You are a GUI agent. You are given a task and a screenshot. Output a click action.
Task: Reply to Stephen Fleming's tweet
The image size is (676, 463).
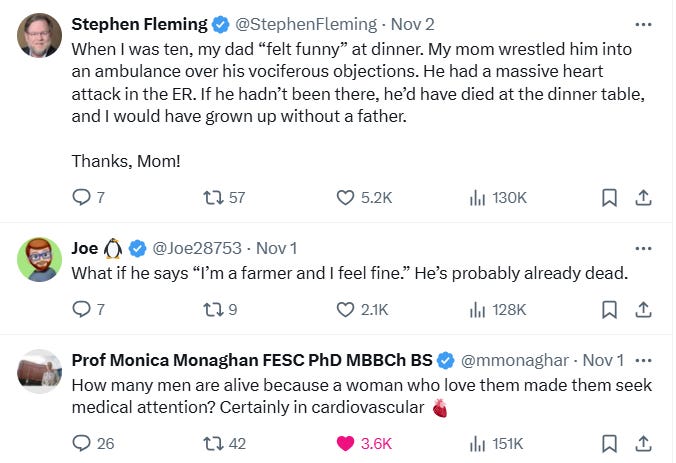(x=82, y=198)
